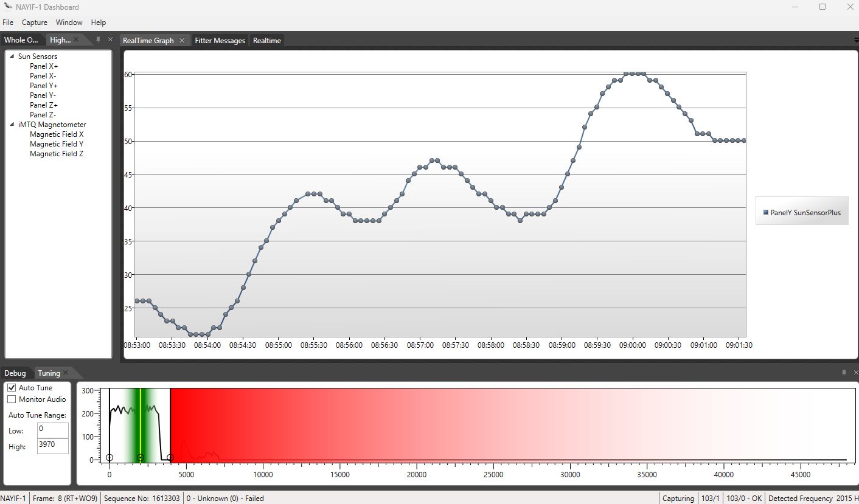Viewport: 859px width, 504px height.
Task: Click the High auto tune range field
Action: 52,446
